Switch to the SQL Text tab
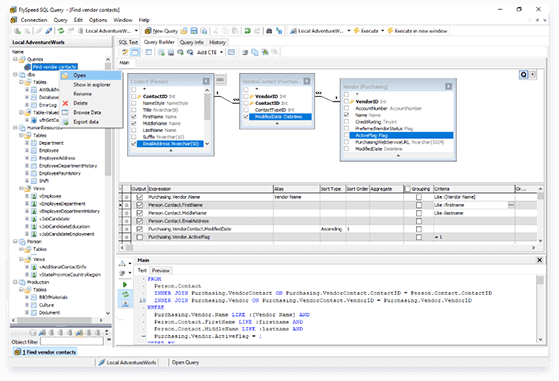The height and width of the screenshot is (381, 559). pos(128,42)
